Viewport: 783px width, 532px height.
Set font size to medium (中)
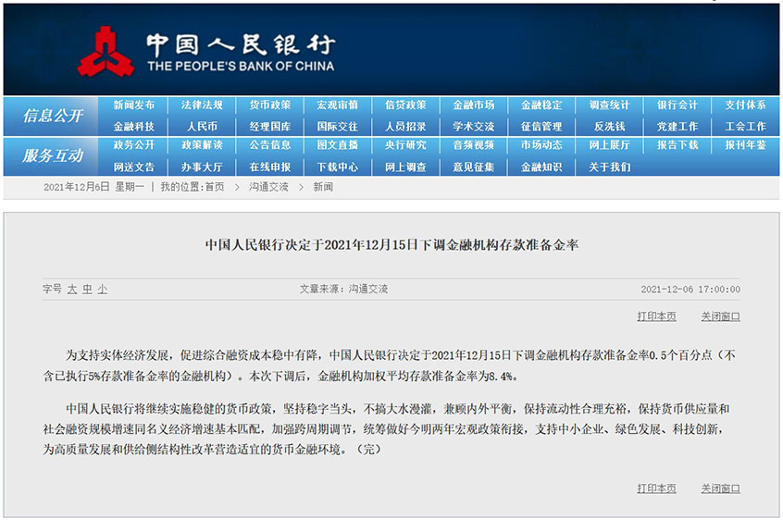click(87, 289)
